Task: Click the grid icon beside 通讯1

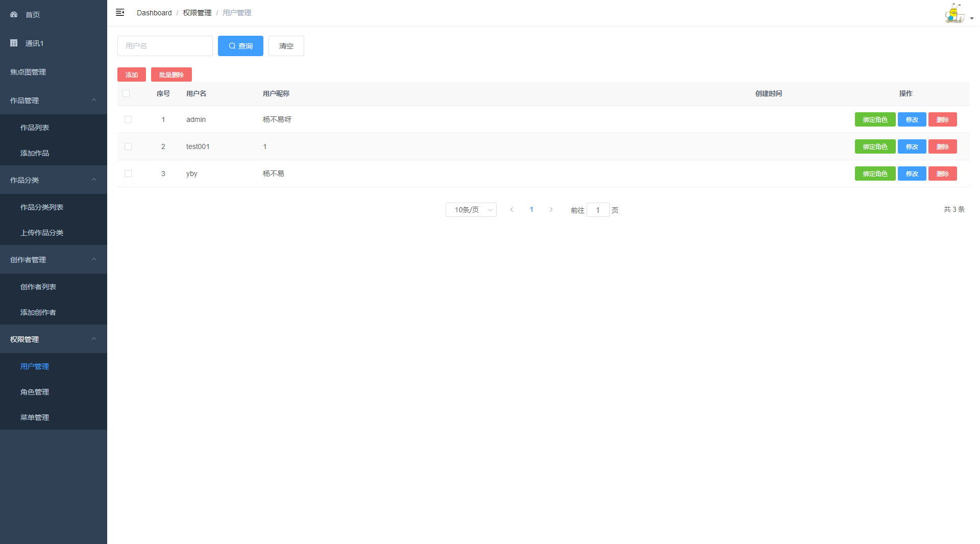Action: click(x=14, y=43)
